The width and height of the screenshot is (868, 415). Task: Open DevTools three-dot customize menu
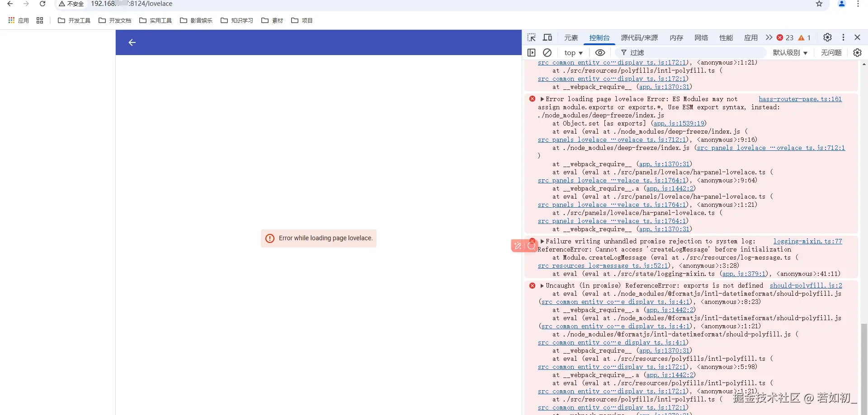point(843,37)
